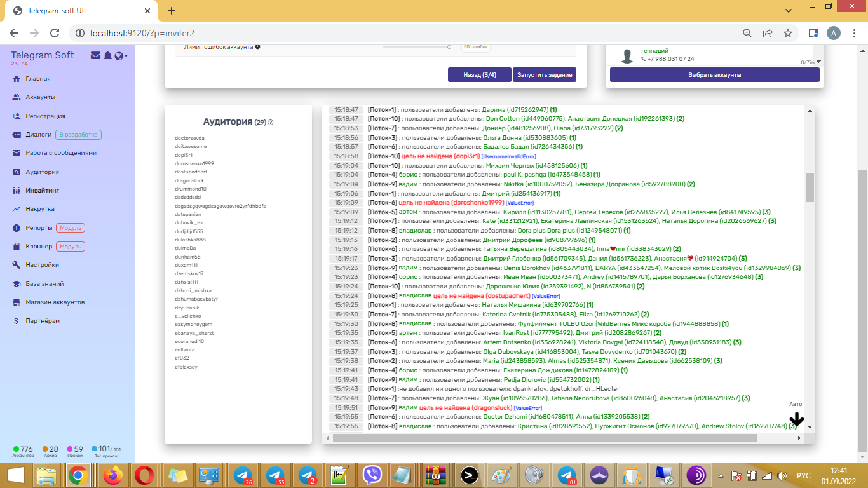Click Запустить задание button
This screenshot has width=868, height=488.
[x=545, y=75]
